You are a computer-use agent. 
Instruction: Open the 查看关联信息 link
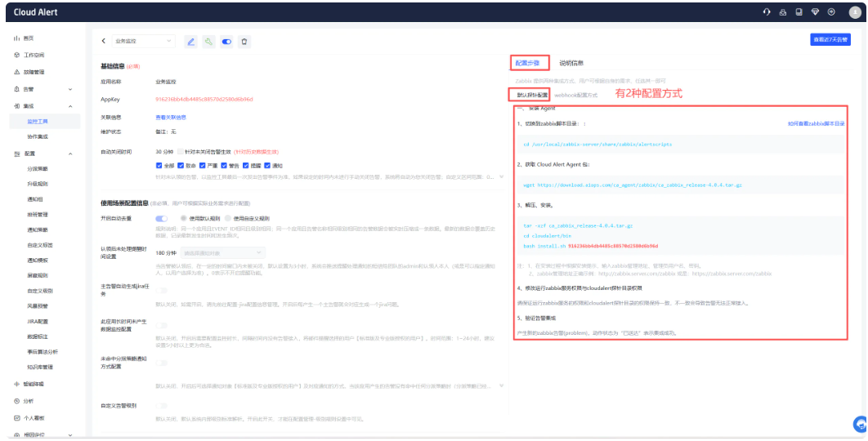170,117
